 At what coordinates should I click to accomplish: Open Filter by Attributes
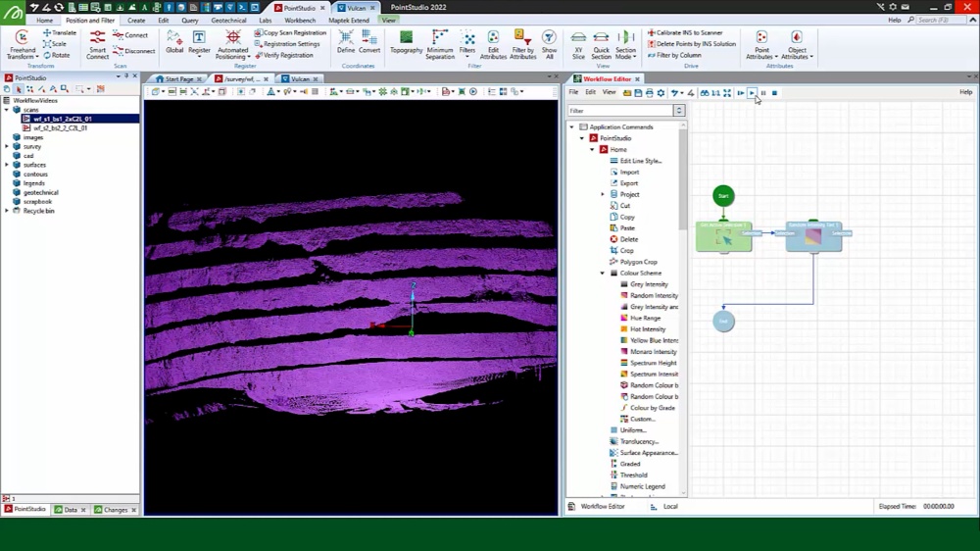523,44
